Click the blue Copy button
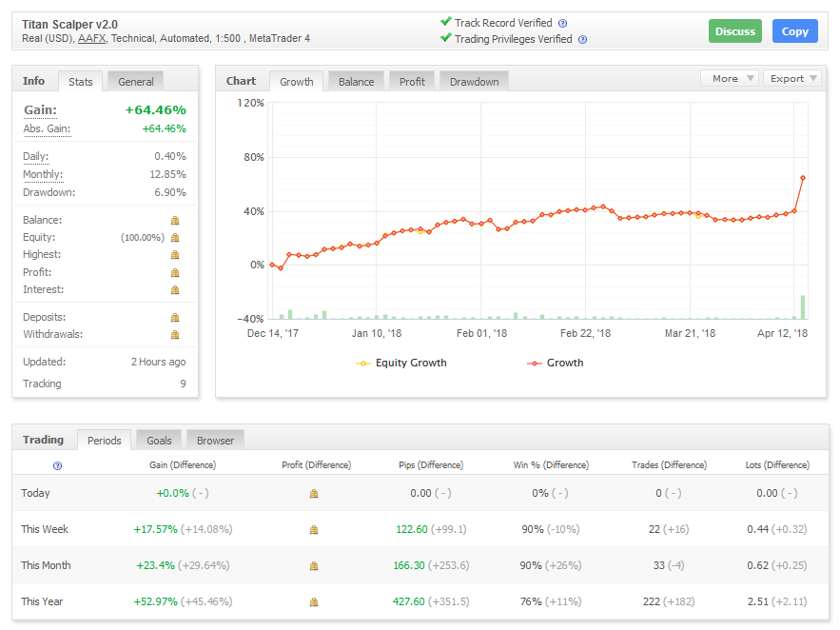The height and width of the screenshot is (630, 840). point(794,31)
